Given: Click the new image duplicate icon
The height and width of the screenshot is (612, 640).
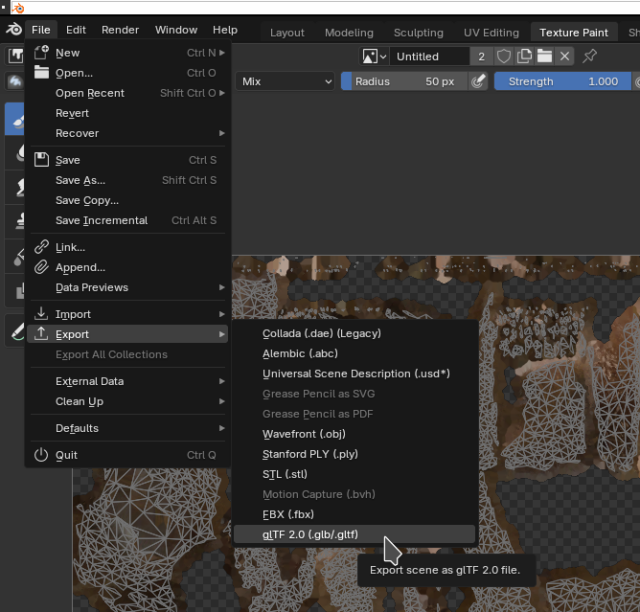Looking at the screenshot, I should pos(524,56).
